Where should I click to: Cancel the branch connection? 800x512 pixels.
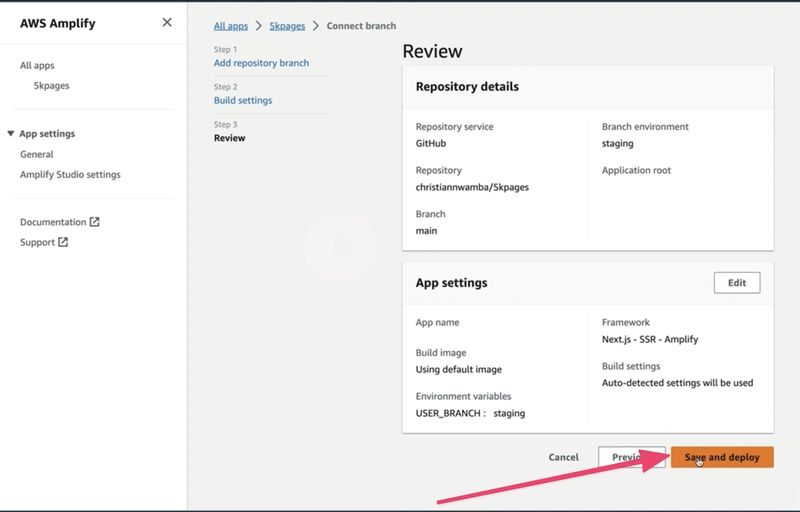[563, 457]
